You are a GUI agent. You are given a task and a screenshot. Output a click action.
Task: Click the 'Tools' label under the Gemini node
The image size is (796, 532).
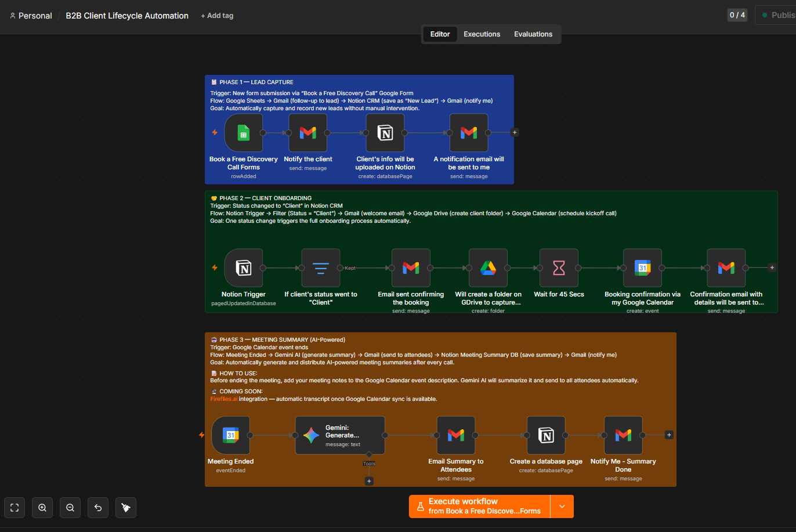[x=369, y=464]
